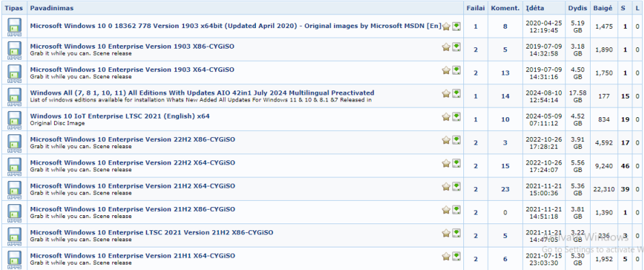Click the APPS type icon for Windows 10 18362 MSDN row
Viewport: 644px width, 270px height.
tap(14, 27)
